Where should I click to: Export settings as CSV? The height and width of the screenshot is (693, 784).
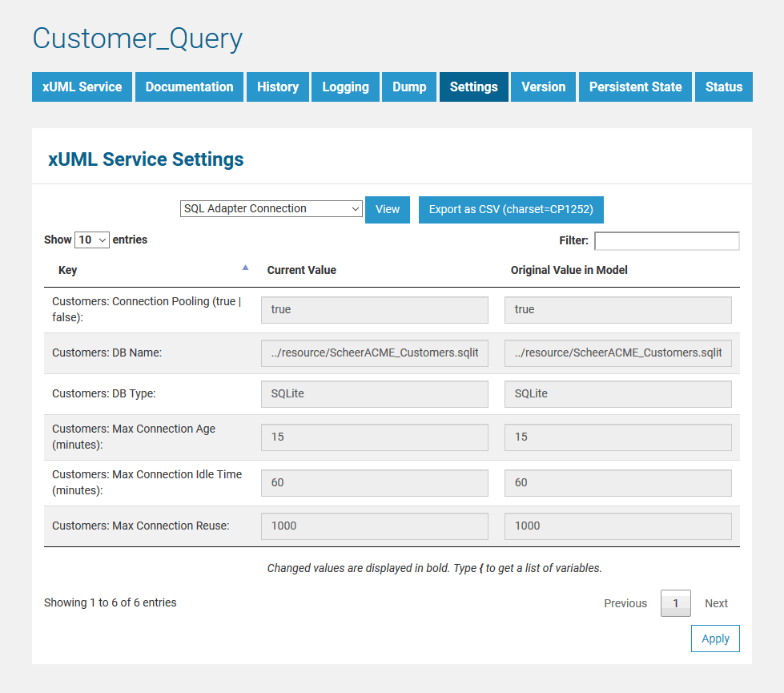click(511, 208)
